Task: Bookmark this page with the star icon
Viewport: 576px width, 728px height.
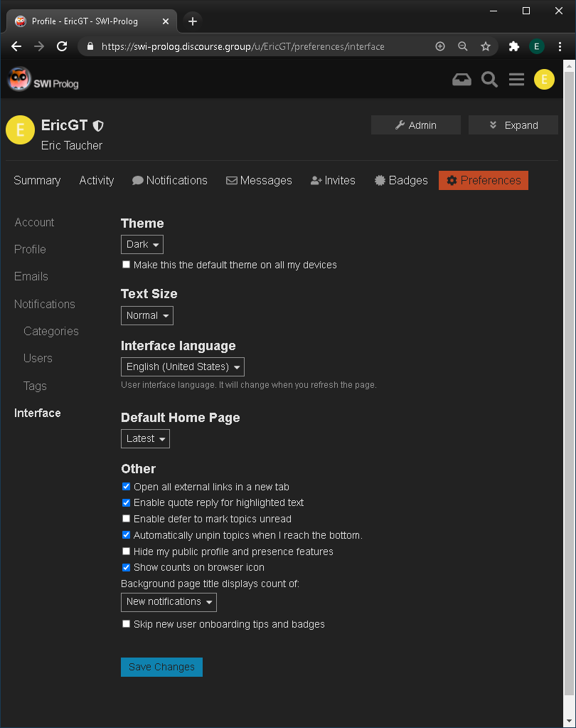Action: (x=485, y=46)
